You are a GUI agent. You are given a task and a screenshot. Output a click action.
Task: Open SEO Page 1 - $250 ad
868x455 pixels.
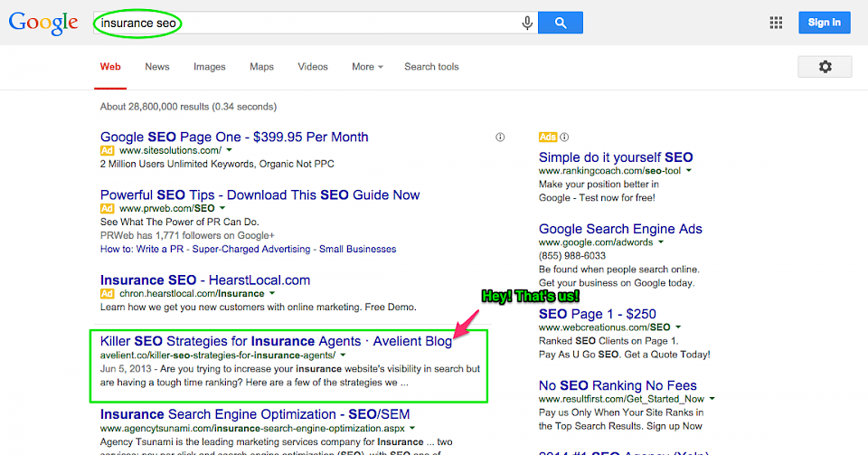598,314
